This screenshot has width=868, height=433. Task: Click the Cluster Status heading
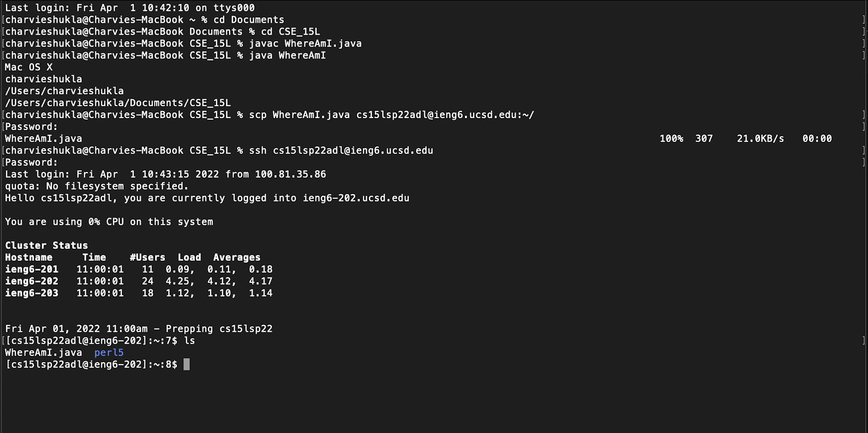pos(46,245)
